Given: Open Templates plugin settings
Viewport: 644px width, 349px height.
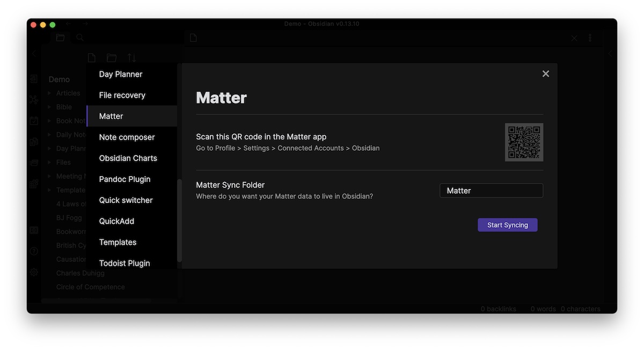Looking at the screenshot, I should click(x=131, y=242).
